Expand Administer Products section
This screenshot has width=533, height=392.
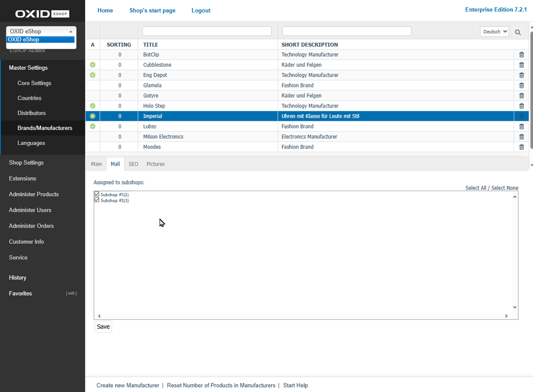[x=34, y=194]
